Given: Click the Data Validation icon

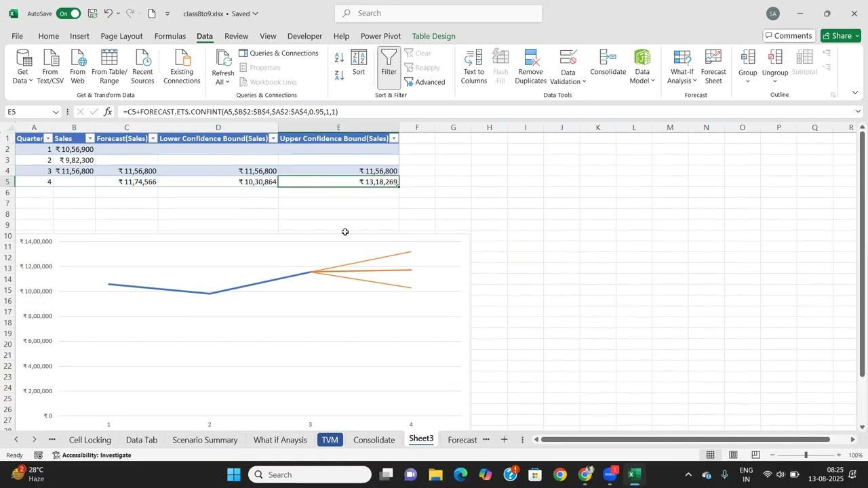Looking at the screenshot, I should 568,58.
